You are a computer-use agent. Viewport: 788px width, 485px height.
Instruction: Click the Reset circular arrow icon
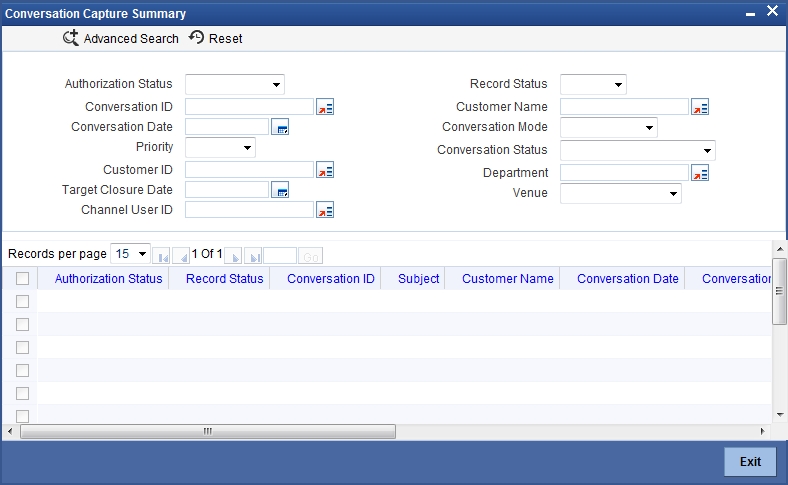click(x=196, y=37)
